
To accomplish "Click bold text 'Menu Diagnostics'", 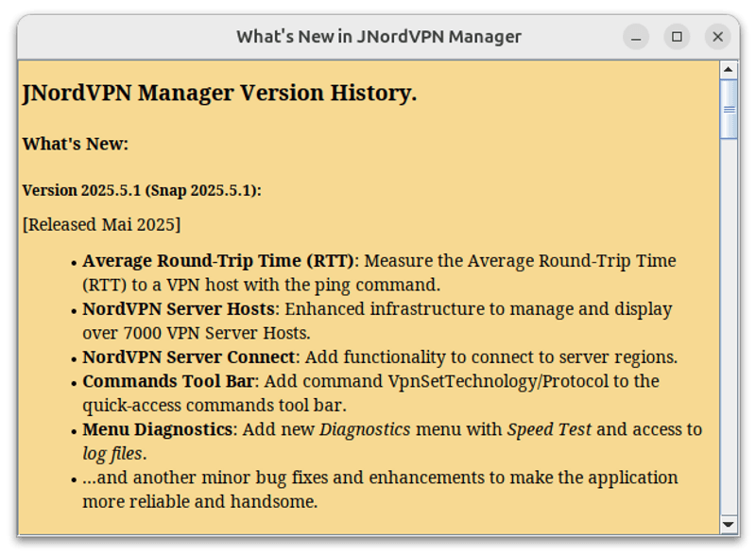I will [x=158, y=429].
